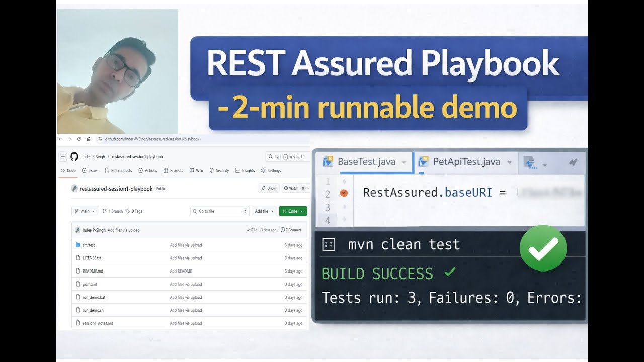The width and height of the screenshot is (644, 362).
Task: Select the PetApiTest.java editor tab
Action: (466, 162)
